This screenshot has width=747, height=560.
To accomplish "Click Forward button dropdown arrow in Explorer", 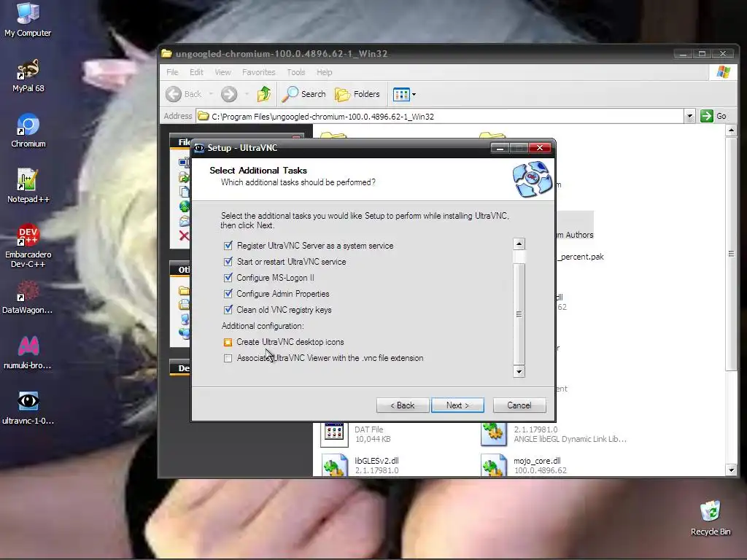I will click(x=247, y=94).
